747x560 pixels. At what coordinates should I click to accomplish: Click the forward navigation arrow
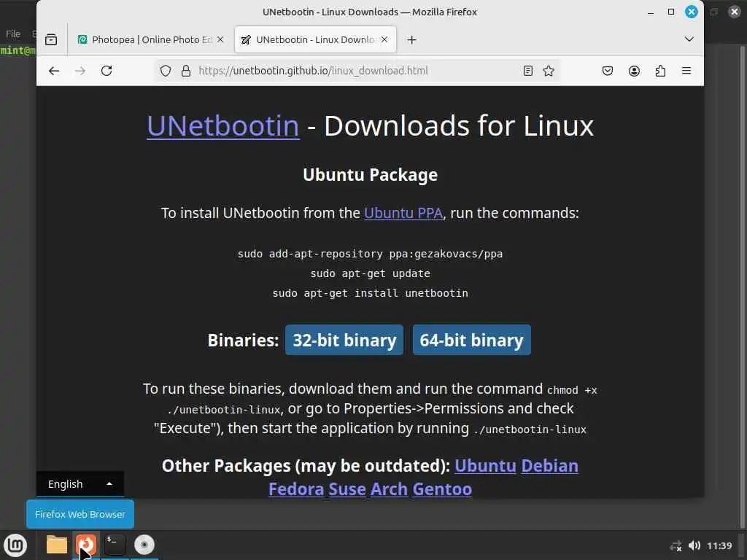click(x=80, y=71)
